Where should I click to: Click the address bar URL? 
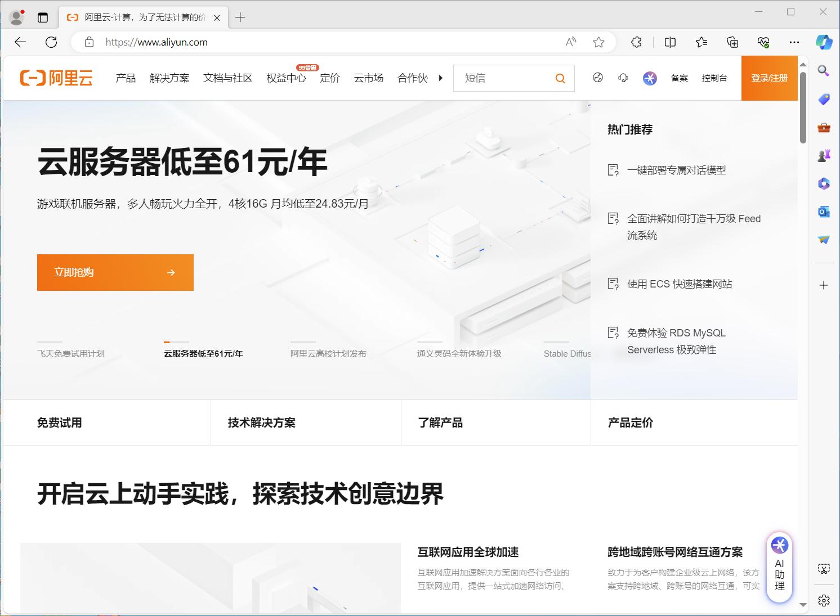tap(157, 42)
